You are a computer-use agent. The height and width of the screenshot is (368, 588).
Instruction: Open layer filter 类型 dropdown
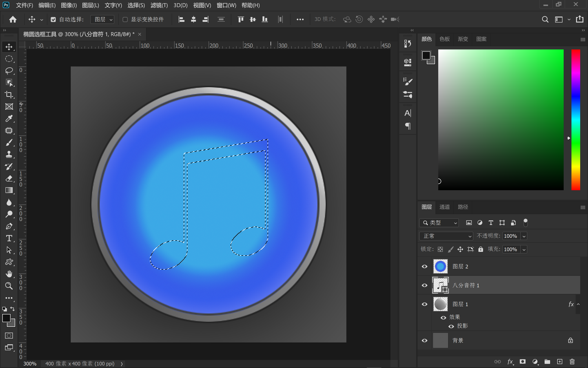click(439, 223)
